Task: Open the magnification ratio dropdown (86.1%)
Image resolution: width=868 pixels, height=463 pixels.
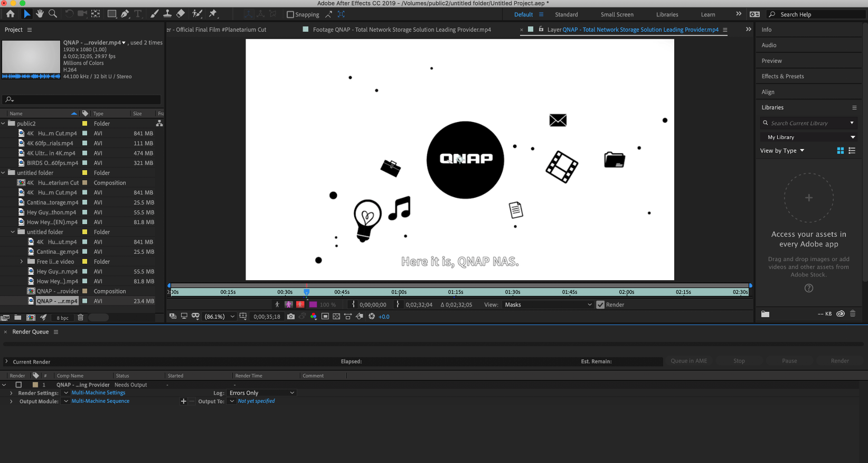Action: click(x=220, y=317)
